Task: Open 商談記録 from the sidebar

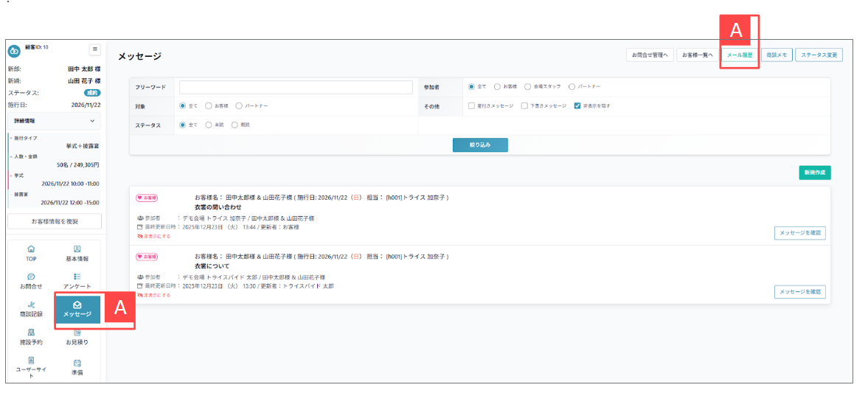Action: click(x=31, y=308)
